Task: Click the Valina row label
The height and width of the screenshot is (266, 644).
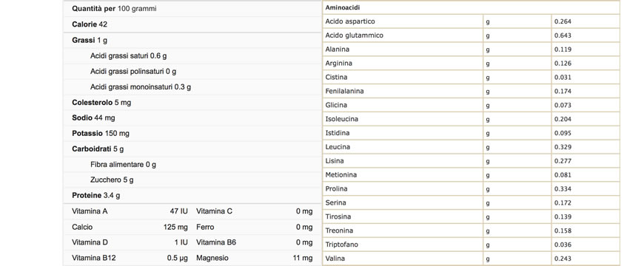Action: pos(335,259)
